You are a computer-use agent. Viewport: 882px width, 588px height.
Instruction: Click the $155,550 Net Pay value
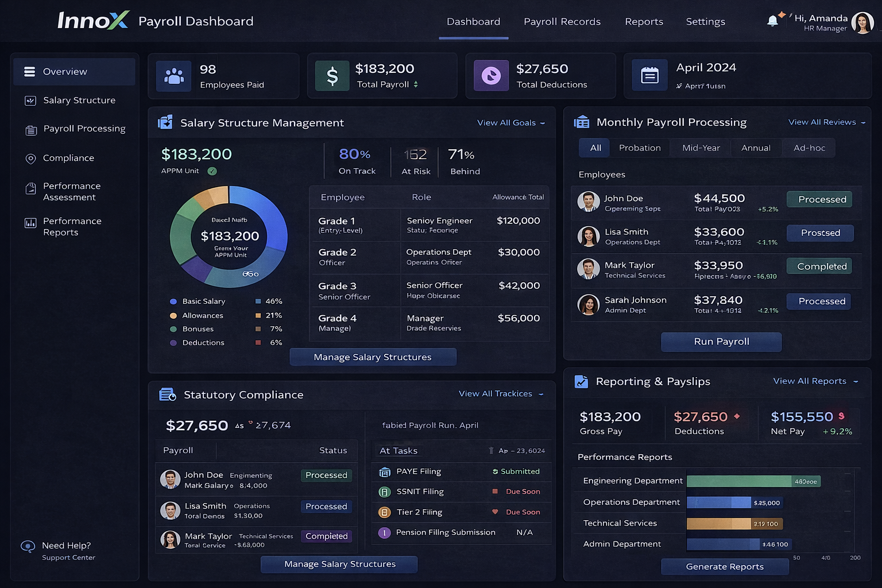(x=802, y=417)
